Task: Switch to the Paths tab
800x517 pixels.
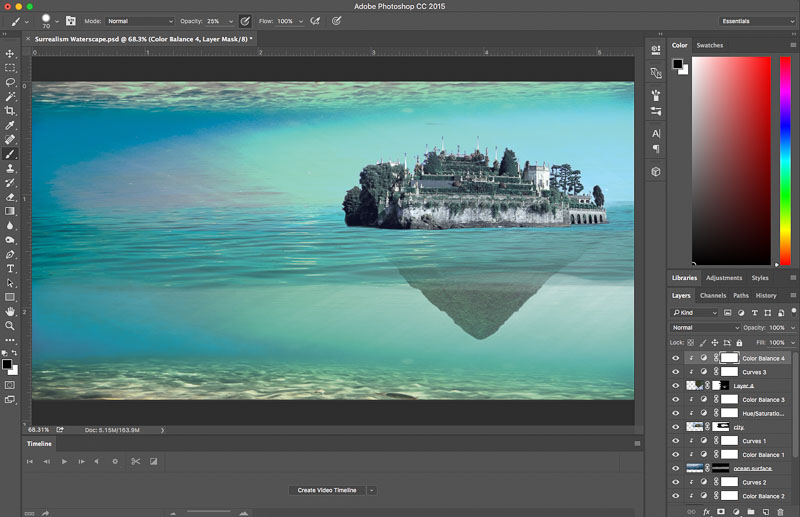Action: tap(741, 296)
